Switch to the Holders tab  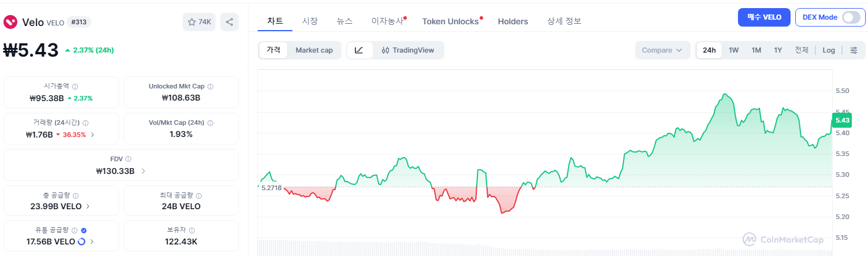tap(513, 21)
